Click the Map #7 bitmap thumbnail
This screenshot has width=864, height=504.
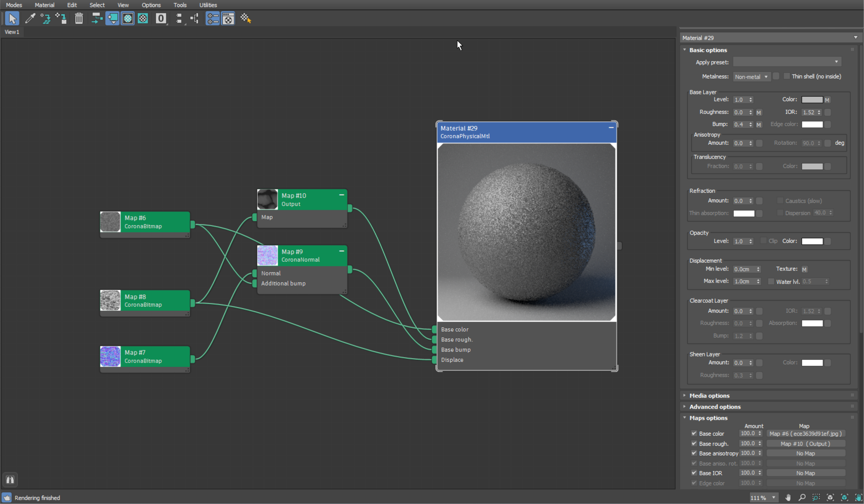pos(110,356)
